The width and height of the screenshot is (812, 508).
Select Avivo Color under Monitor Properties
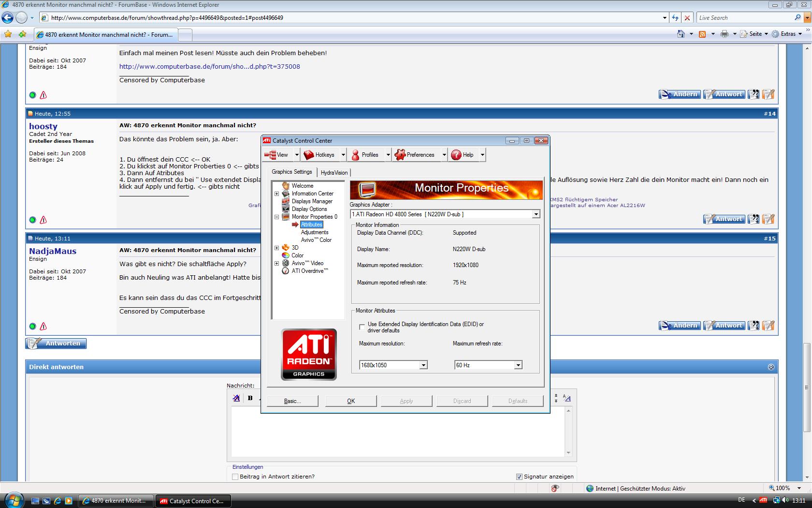pyautogui.click(x=316, y=240)
